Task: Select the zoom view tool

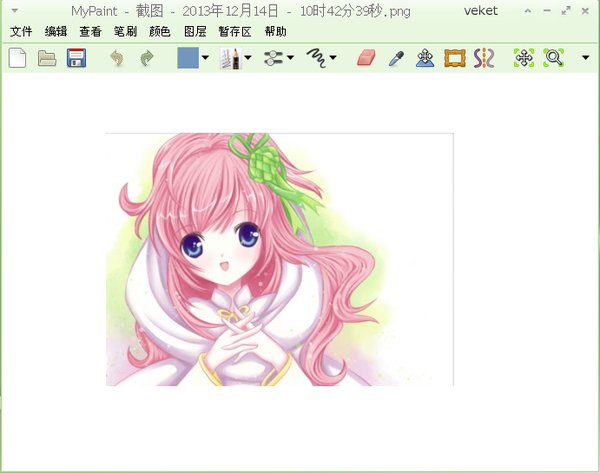Action: pyautogui.click(x=553, y=58)
